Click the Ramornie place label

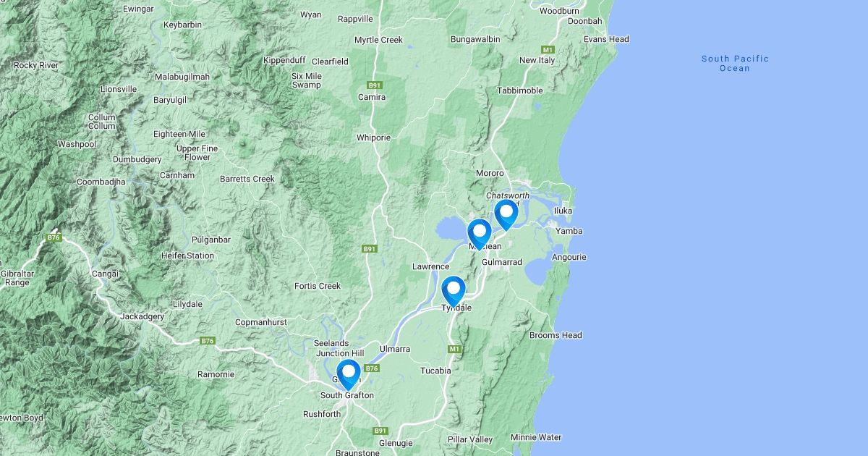[216, 374]
